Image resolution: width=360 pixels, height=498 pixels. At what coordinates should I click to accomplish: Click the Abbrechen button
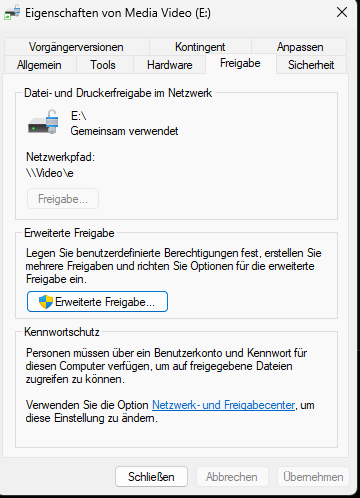(x=232, y=477)
